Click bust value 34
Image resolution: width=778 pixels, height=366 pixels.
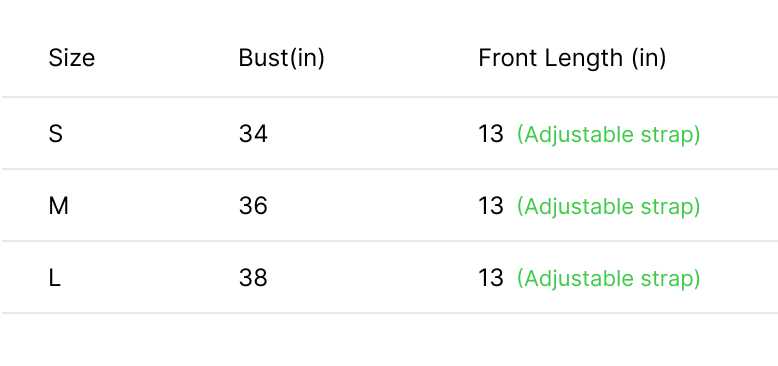(x=253, y=134)
